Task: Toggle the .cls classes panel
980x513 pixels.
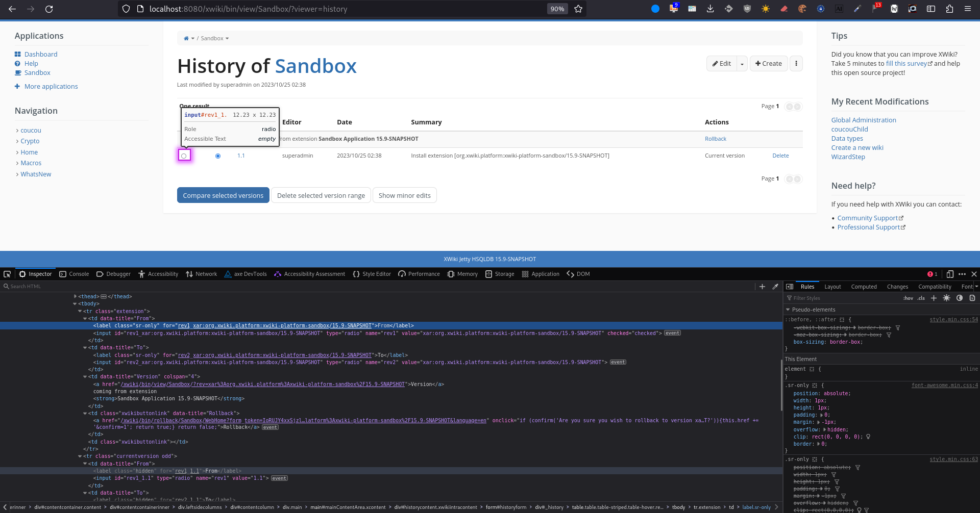Action: [921, 298]
